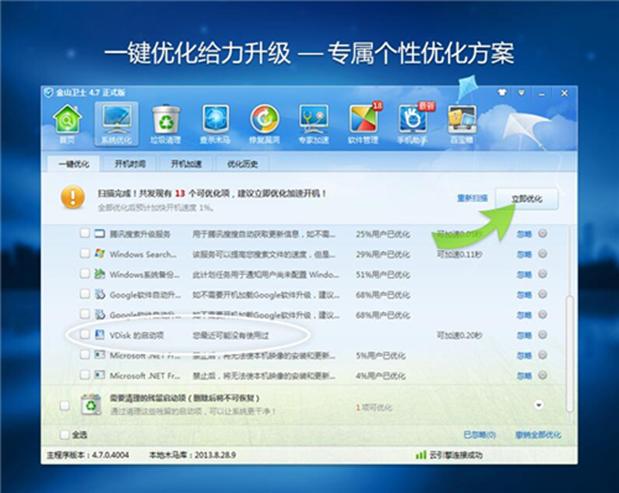Click 忽略 link in VDisk row
The width and height of the screenshot is (619, 493).
click(524, 336)
